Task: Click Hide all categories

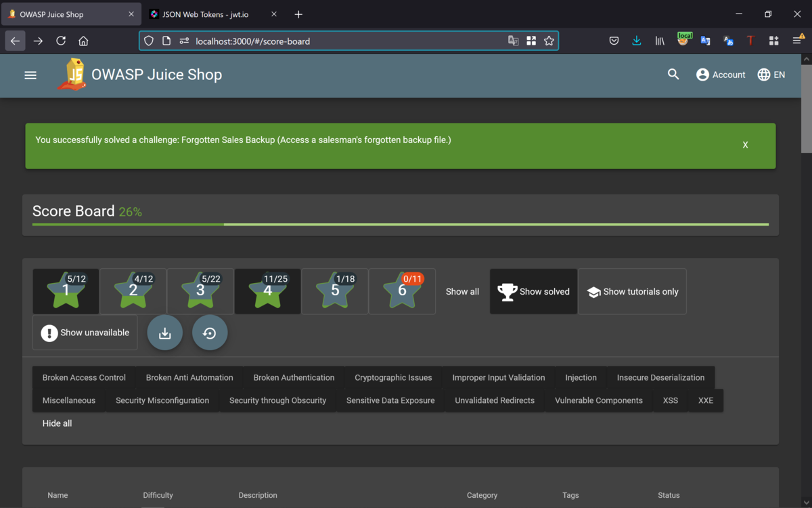Action: point(57,423)
